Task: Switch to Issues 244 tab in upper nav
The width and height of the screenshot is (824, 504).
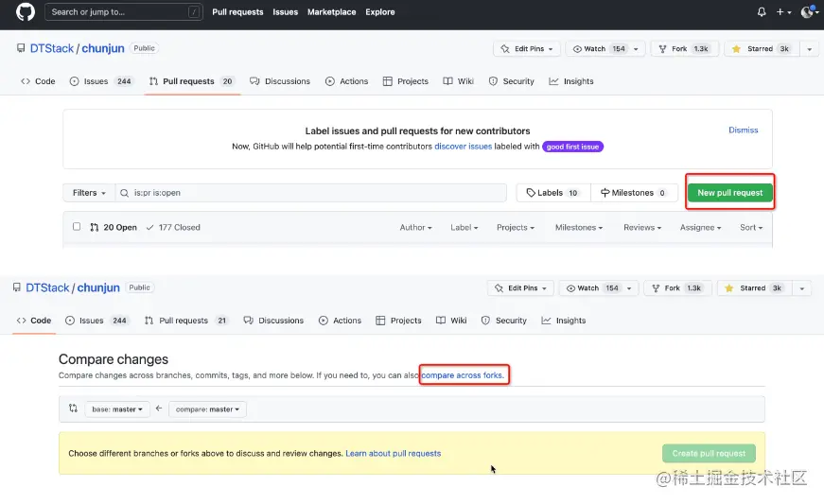Action: click(101, 81)
